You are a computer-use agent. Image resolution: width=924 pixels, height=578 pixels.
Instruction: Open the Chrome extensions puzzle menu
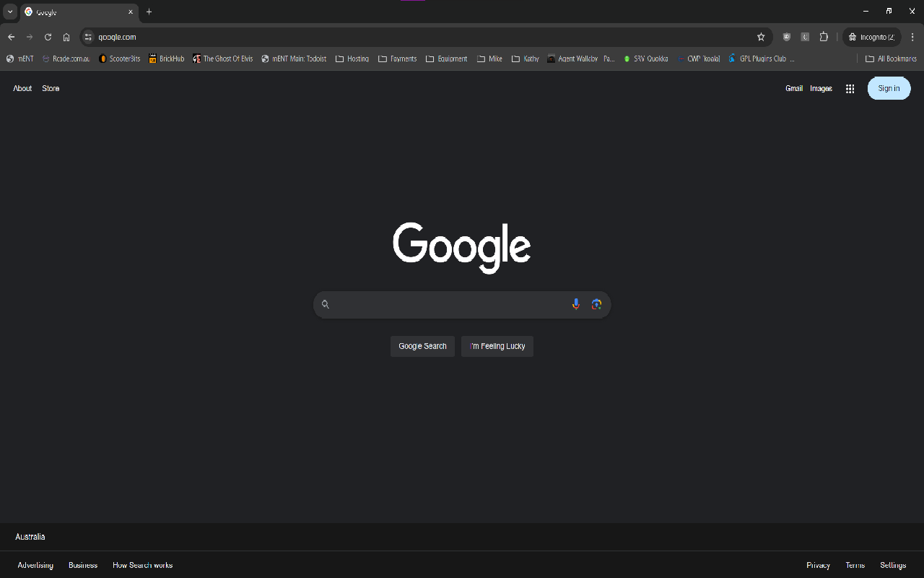(x=824, y=37)
